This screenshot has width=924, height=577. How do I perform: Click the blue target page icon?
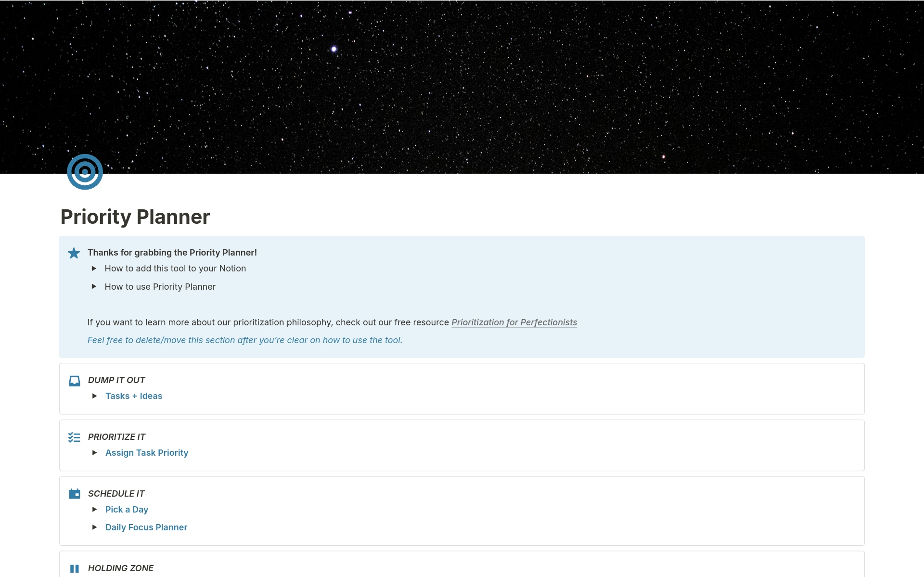tap(85, 172)
